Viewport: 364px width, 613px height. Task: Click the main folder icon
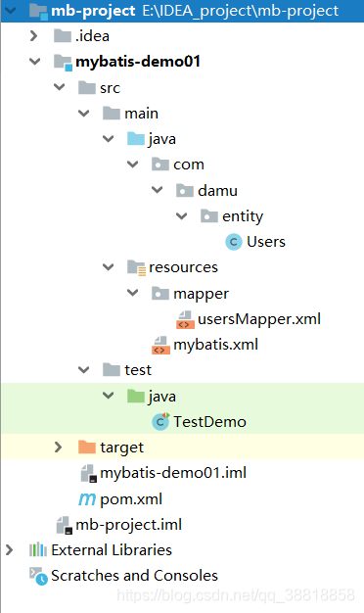[x=112, y=114]
